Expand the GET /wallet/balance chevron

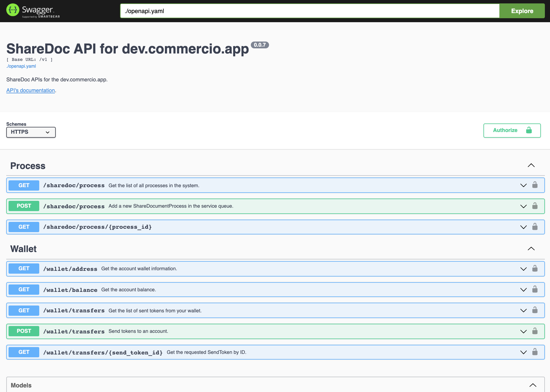[x=523, y=290]
